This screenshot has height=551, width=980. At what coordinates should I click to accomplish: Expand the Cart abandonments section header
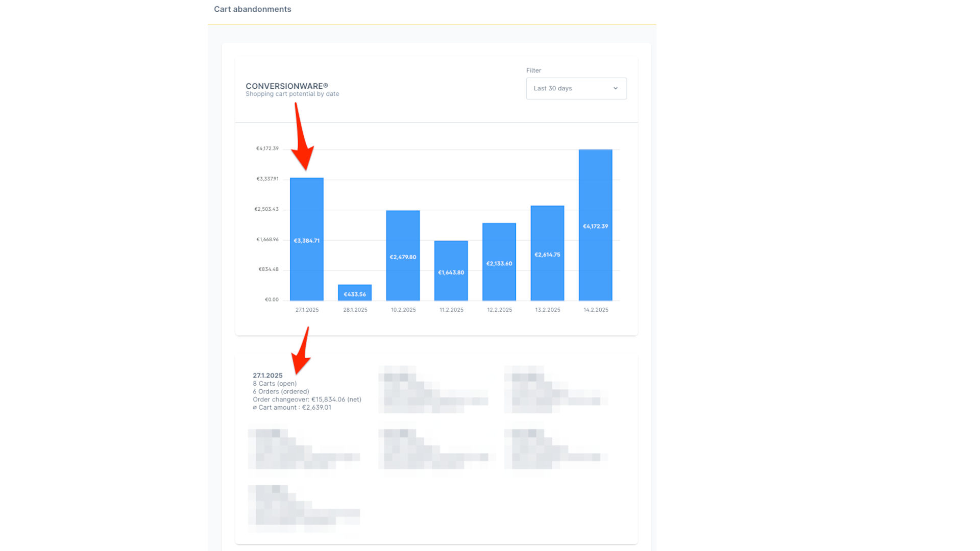point(253,9)
